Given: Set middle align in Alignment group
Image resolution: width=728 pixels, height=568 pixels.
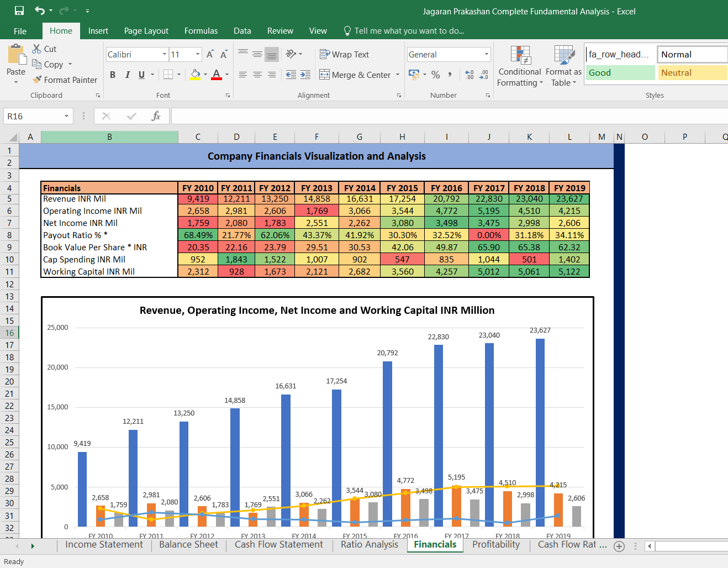Looking at the screenshot, I should point(257,54).
